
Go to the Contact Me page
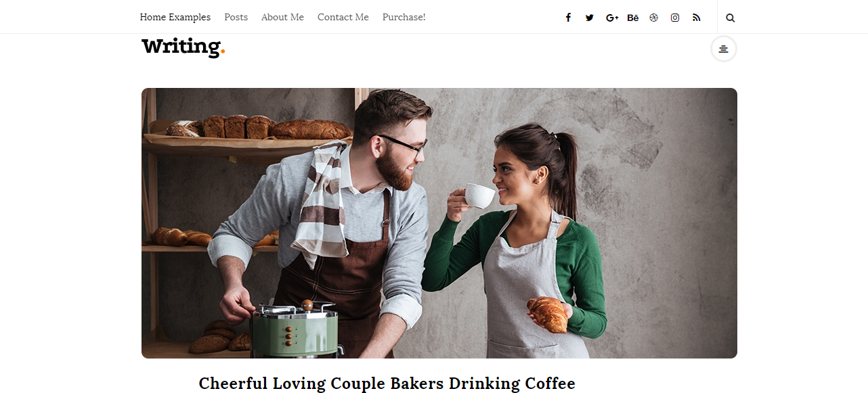coord(343,17)
